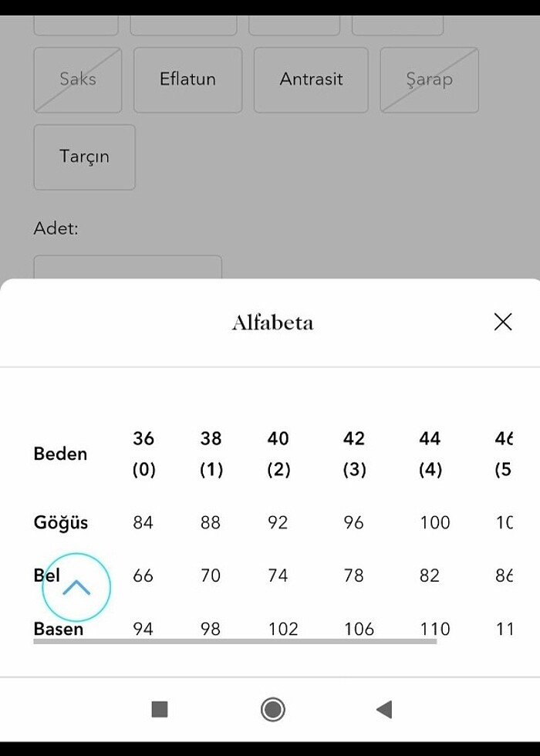
Task: Open the Adet quantity selector
Action: click(x=128, y=266)
